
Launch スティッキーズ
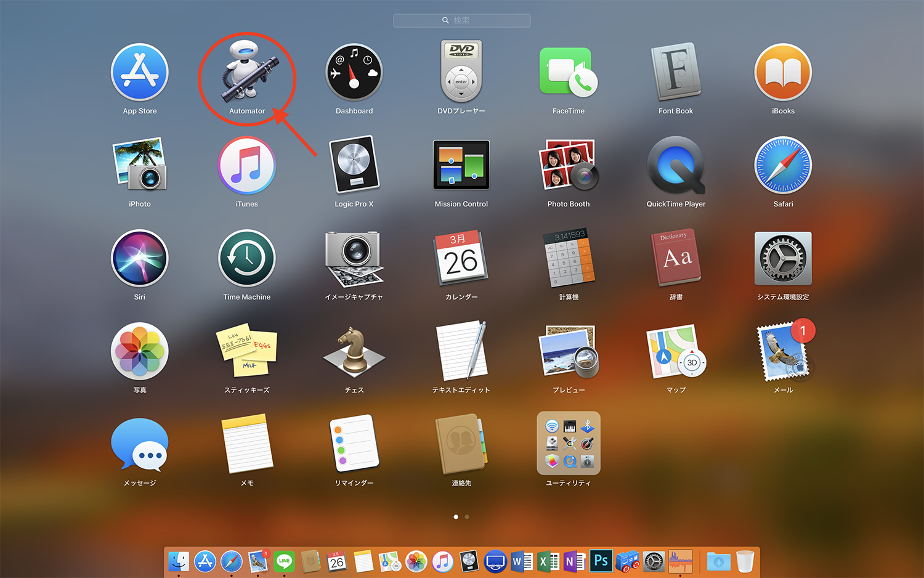247,351
